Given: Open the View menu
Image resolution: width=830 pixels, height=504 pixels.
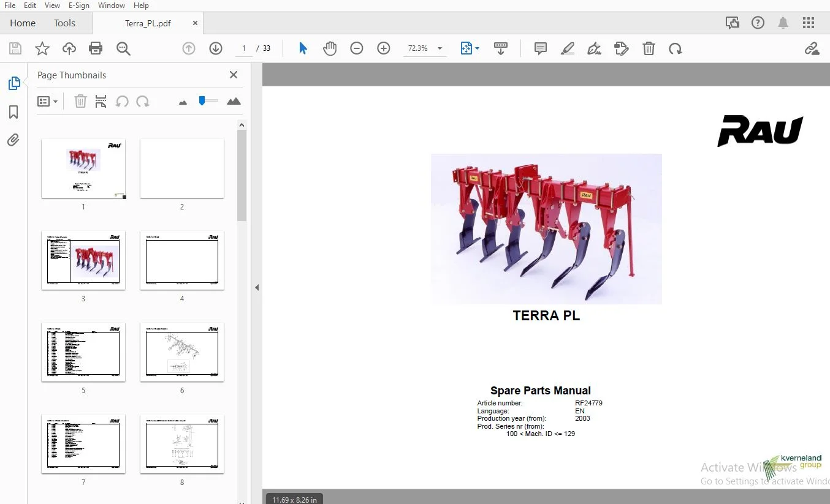Looking at the screenshot, I should coord(52,6).
